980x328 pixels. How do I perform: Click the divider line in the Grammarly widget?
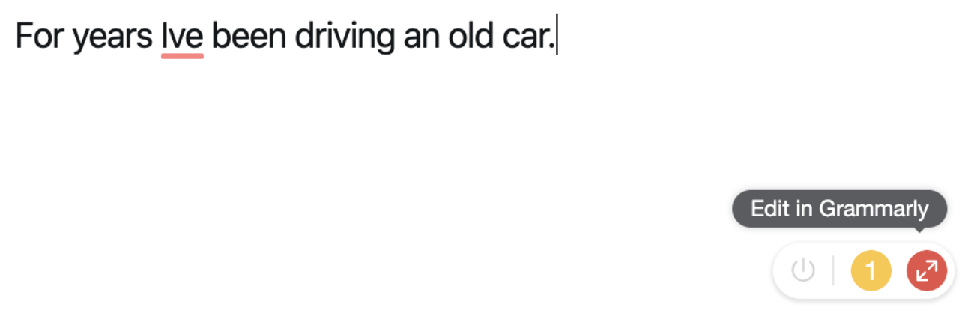click(833, 270)
